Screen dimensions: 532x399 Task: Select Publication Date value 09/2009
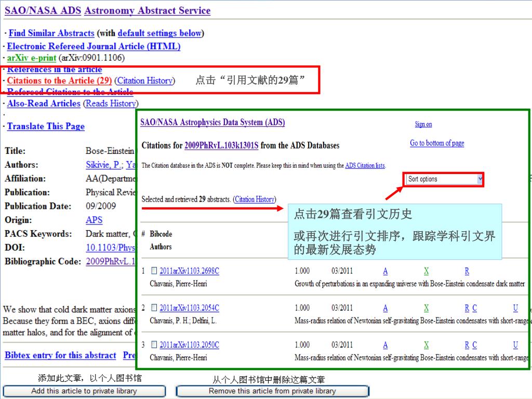[101, 206]
